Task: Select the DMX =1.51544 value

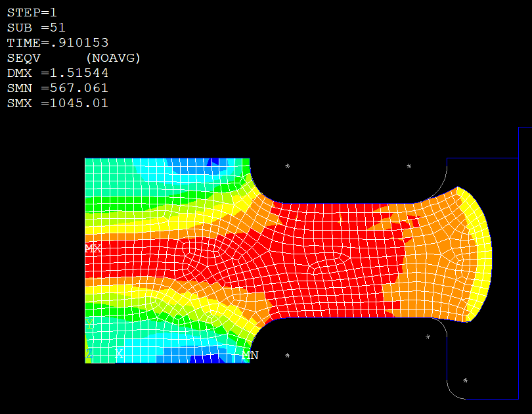Action: tap(58, 73)
